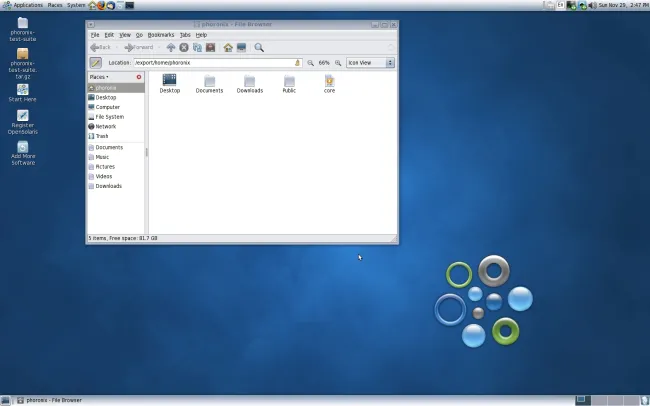Select phoronix-test-suite.tar.gz desktop archive
The width and height of the screenshot is (650, 406).
23,63
